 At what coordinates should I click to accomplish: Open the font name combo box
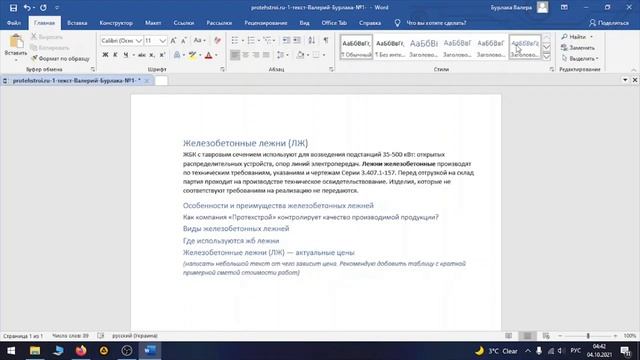[121, 40]
